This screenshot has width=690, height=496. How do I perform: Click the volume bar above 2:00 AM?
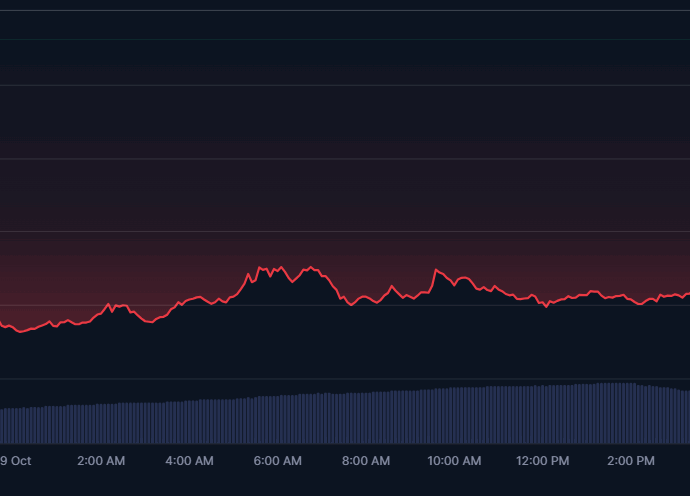(x=101, y=424)
